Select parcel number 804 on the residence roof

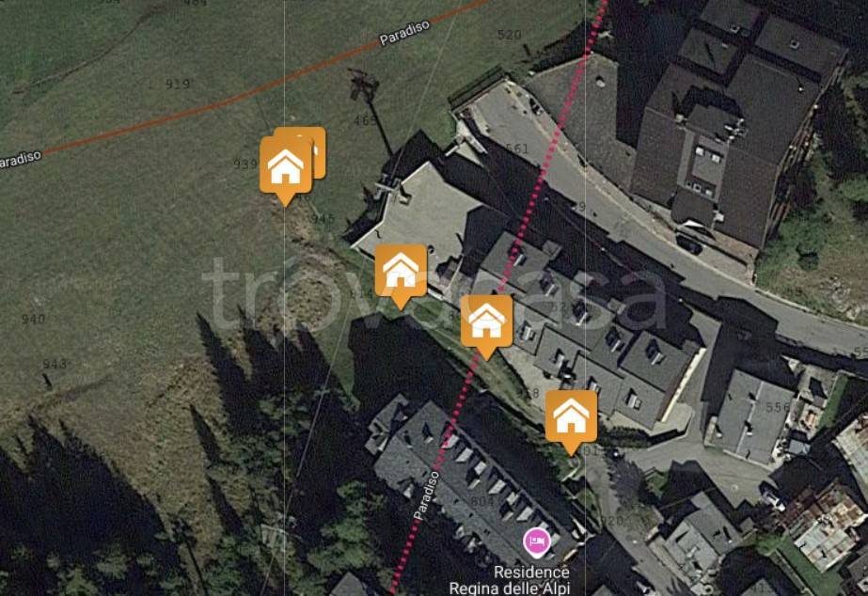(481, 501)
